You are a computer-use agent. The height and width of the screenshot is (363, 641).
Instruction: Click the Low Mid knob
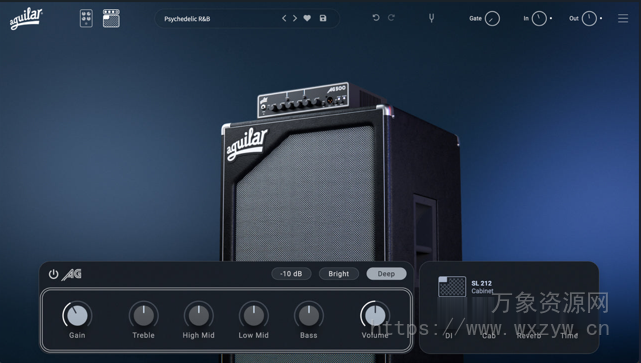point(253,315)
